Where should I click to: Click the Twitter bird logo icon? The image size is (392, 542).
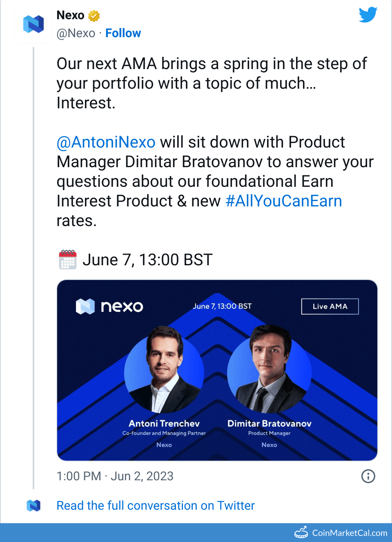point(368,15)
